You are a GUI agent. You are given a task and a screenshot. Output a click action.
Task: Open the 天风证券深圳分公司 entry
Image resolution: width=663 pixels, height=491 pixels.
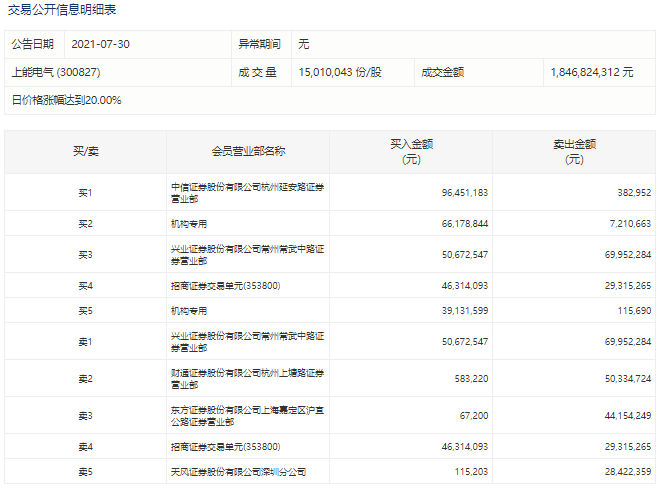[x=238, y=471]
